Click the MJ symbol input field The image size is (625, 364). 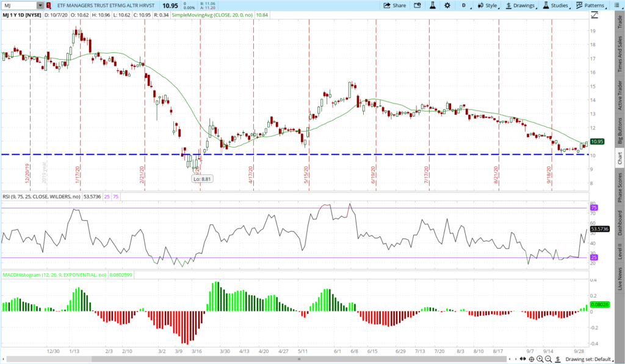click(18, 5)
